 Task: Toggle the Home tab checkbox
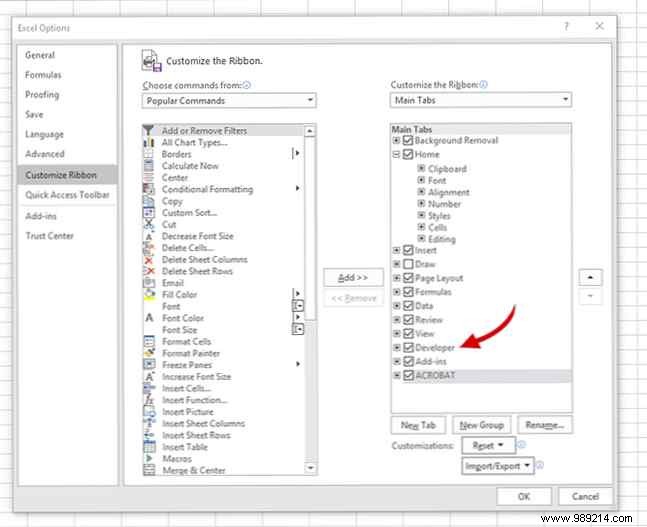408,154
